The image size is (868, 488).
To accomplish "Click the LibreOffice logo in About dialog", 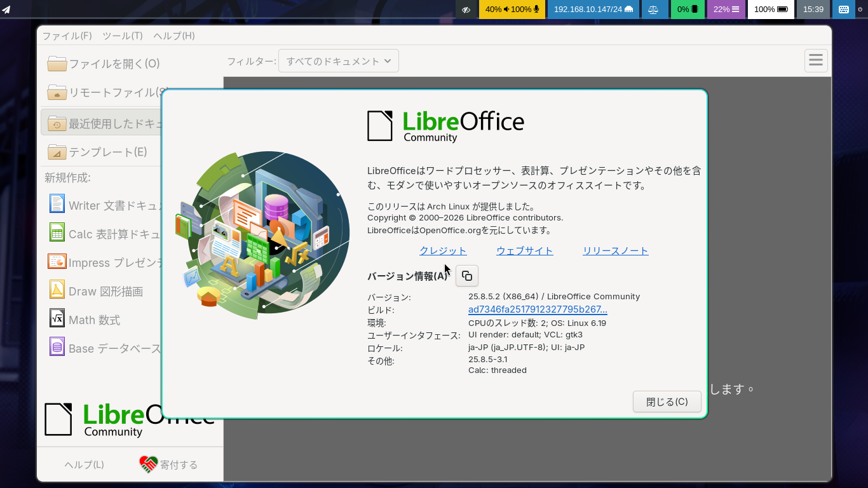I will 445,126.
